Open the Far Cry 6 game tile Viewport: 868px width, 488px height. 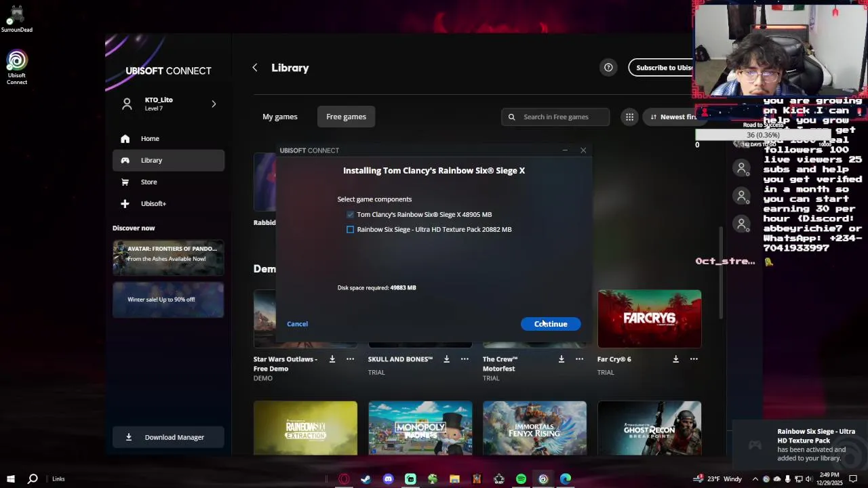click(x=650, y=319)
